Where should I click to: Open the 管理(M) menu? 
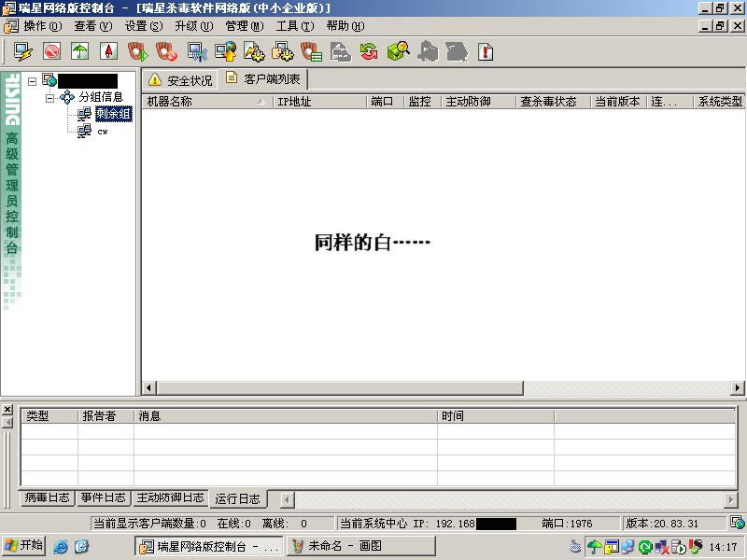pyautogui.click(x=245, y=26)
